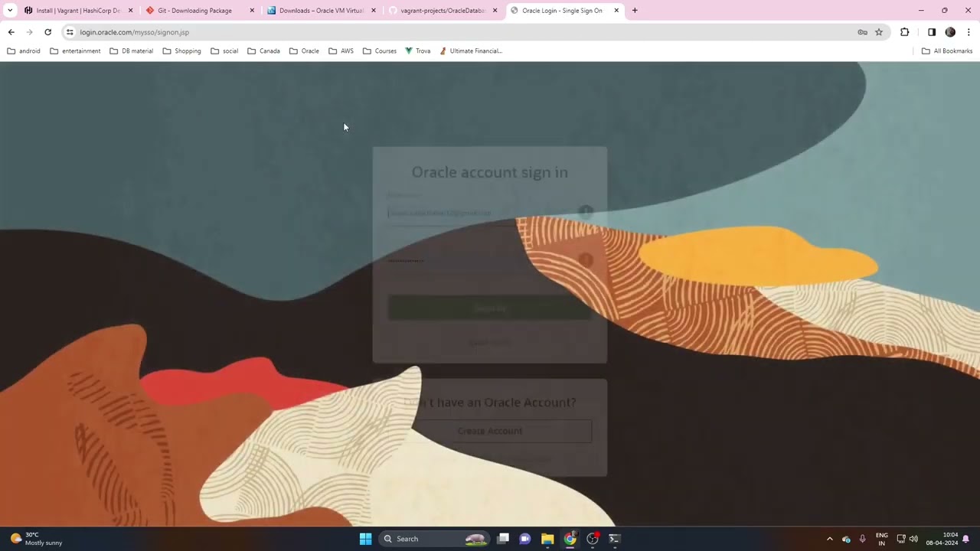This screenshot has height=551, width=980.
Task: Launch the Teams chat taskbar icon
Action: pos(525,539)
